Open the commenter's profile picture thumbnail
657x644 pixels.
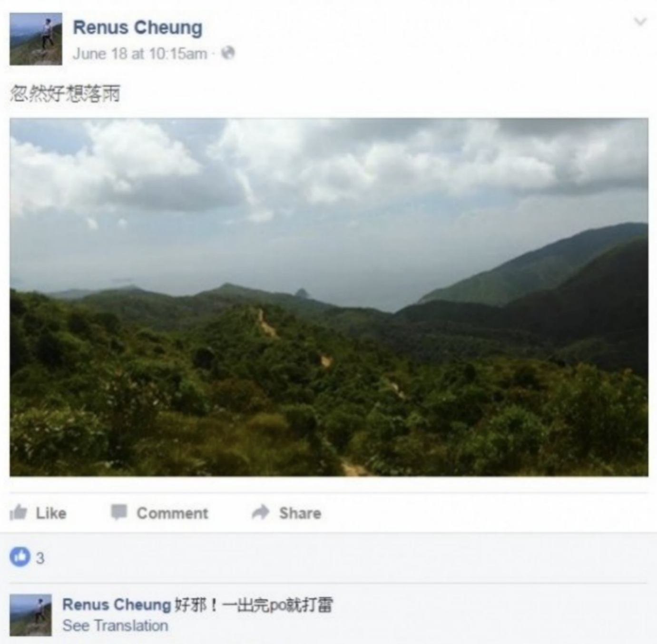coord(30,615)
